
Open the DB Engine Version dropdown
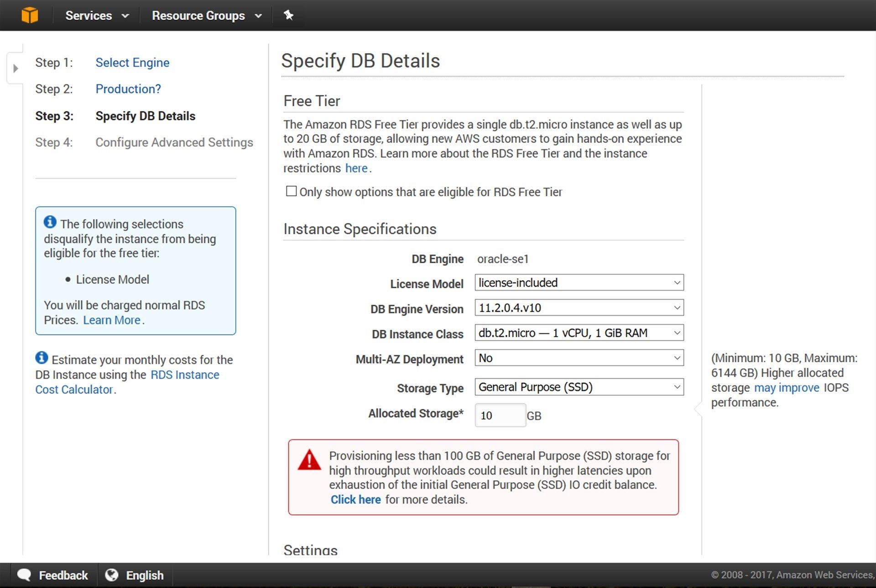pos(579,308)
